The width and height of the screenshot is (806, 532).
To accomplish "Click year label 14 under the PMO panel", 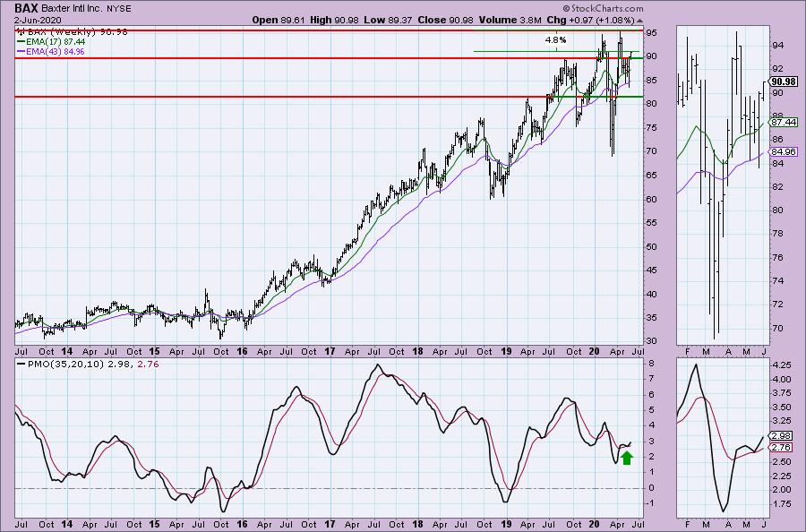I will coord(67,524).
